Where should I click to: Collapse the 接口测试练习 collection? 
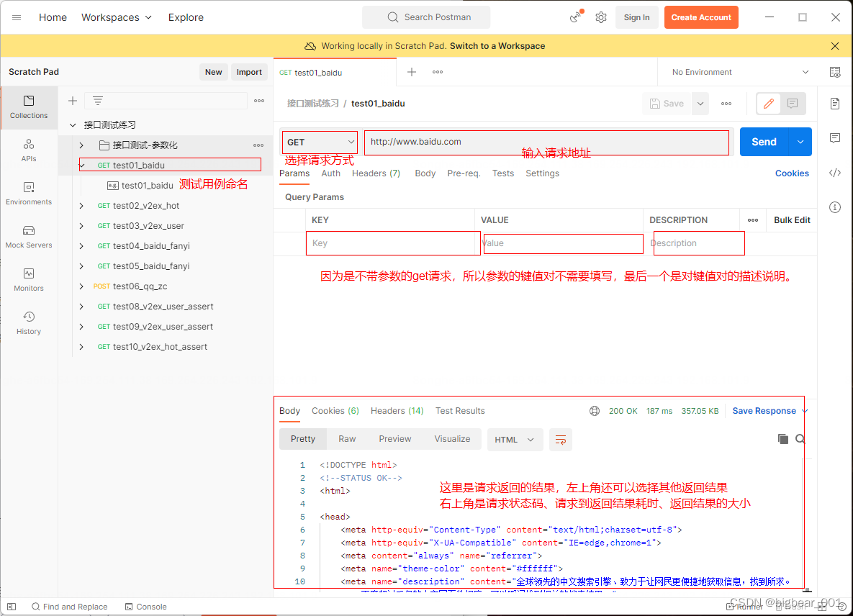[73, 125]
